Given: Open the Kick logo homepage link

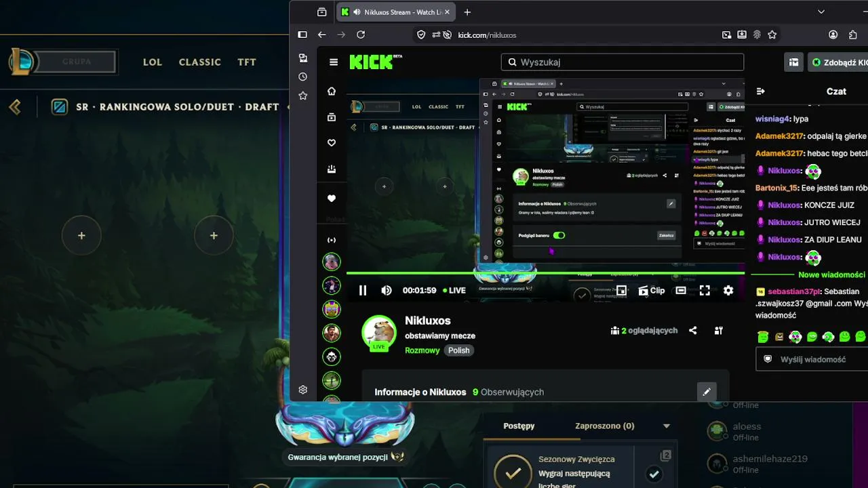Looking at the screenshot, I should pos(376,62).
